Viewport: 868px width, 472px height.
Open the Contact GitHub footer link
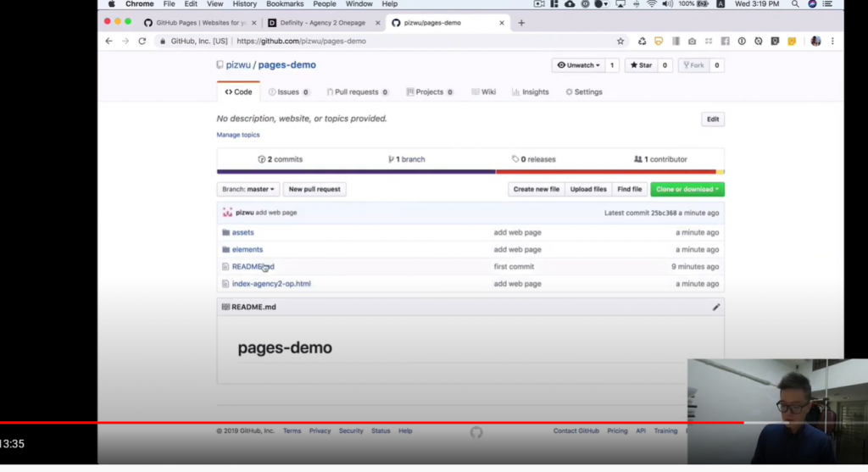tap(576, 430)
